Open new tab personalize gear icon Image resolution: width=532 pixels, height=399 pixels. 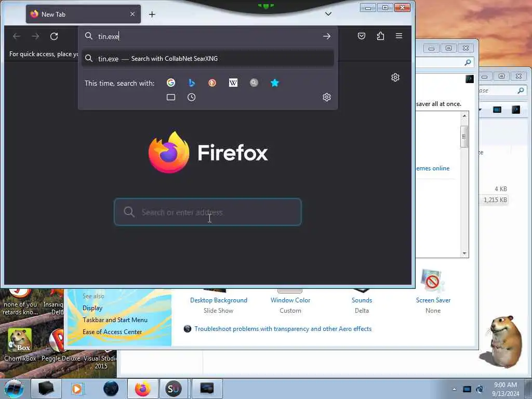[395, 78]
